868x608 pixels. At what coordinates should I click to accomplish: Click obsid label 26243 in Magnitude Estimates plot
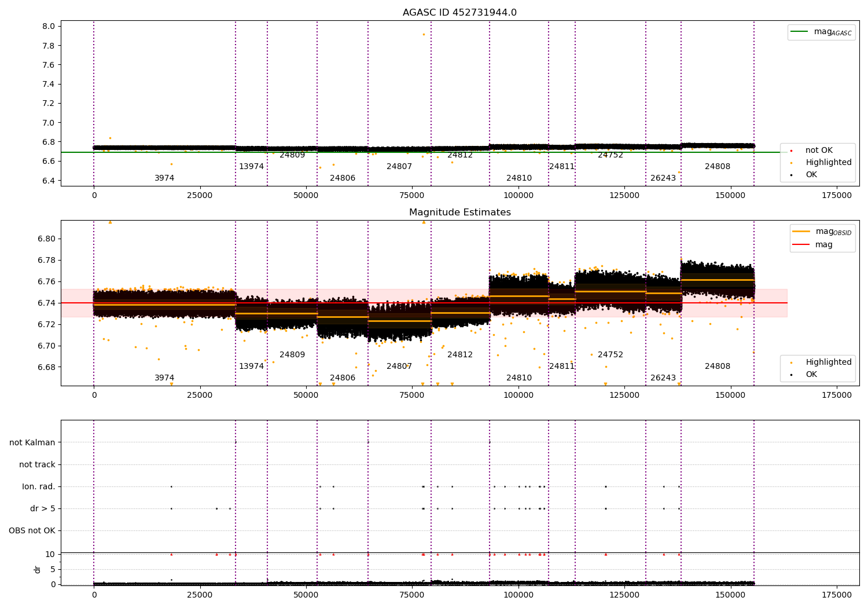pos(663,378)
